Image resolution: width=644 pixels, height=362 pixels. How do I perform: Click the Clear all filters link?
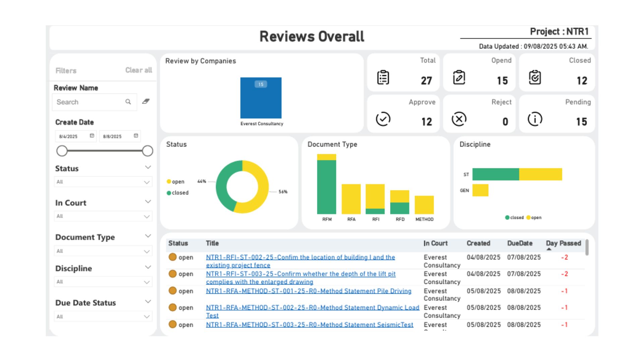click(x=138, y=70)
